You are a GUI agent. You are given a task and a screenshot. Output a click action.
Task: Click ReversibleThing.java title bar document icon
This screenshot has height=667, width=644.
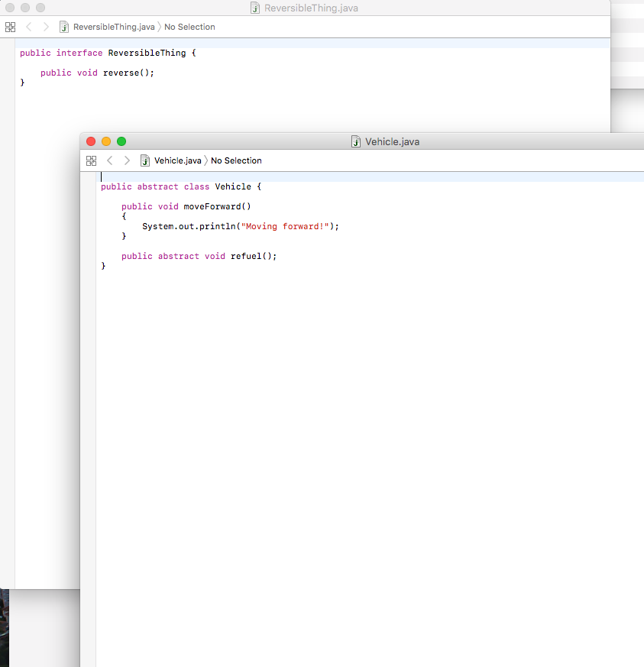click(255, 8)
